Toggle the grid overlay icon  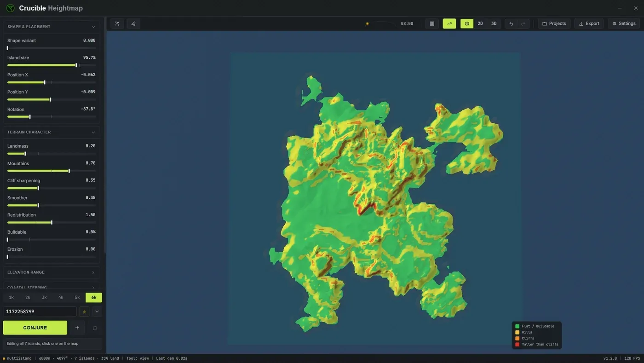pos(432,23)
